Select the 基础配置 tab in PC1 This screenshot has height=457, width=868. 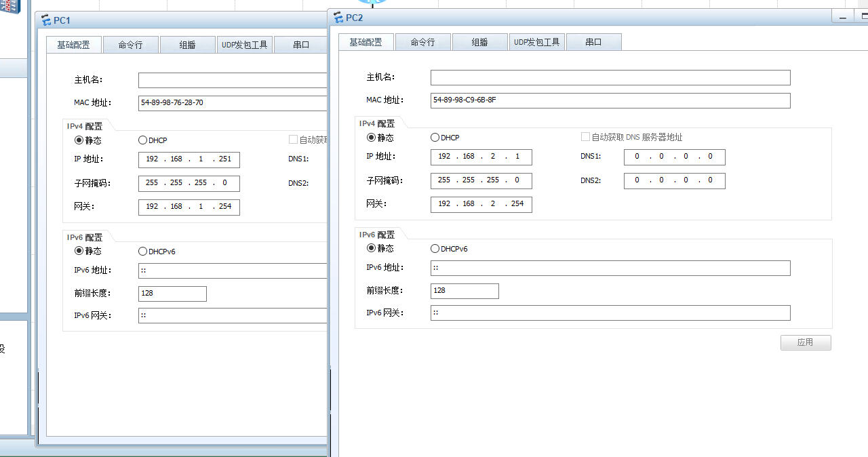pyautogui.click(x=74, y=45)
